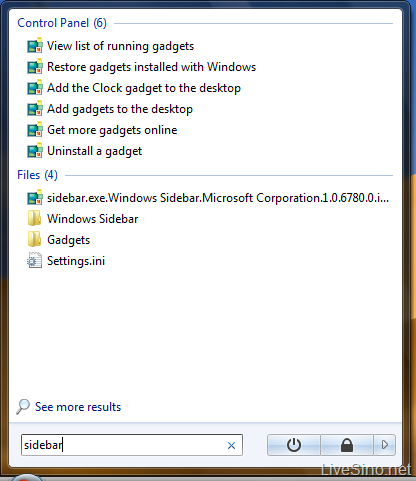Screen dimensions: 416x481
Task: Open Add gadgets to the desktop
Action: [x=120, y=109]
